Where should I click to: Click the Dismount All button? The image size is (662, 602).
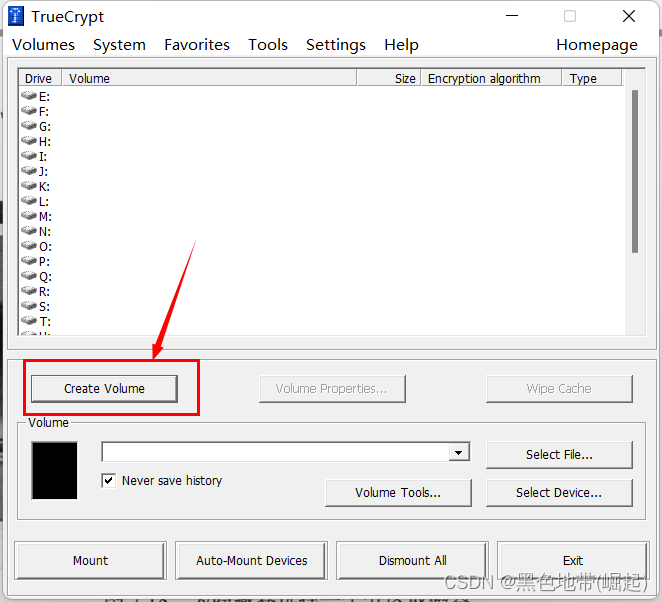pyautogui.click(x=412, y=561)
